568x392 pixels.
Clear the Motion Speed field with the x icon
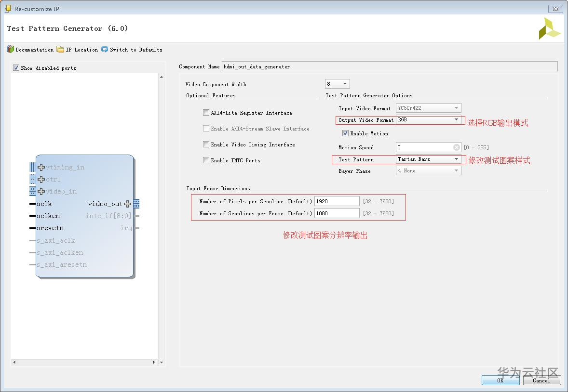457,147
